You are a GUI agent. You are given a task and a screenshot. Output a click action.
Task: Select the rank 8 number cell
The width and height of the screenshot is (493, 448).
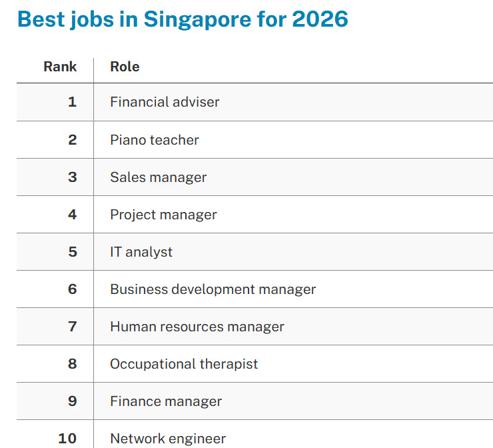(72, 364)
